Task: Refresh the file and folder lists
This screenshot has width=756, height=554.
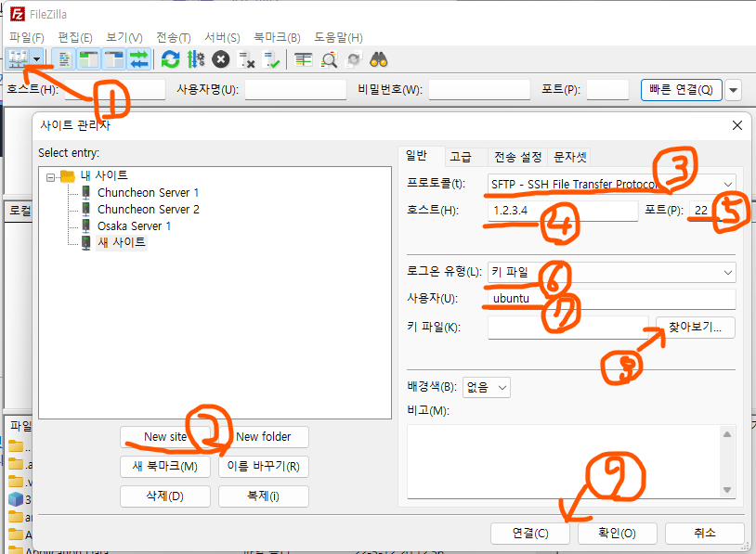Action: (170, 59)
